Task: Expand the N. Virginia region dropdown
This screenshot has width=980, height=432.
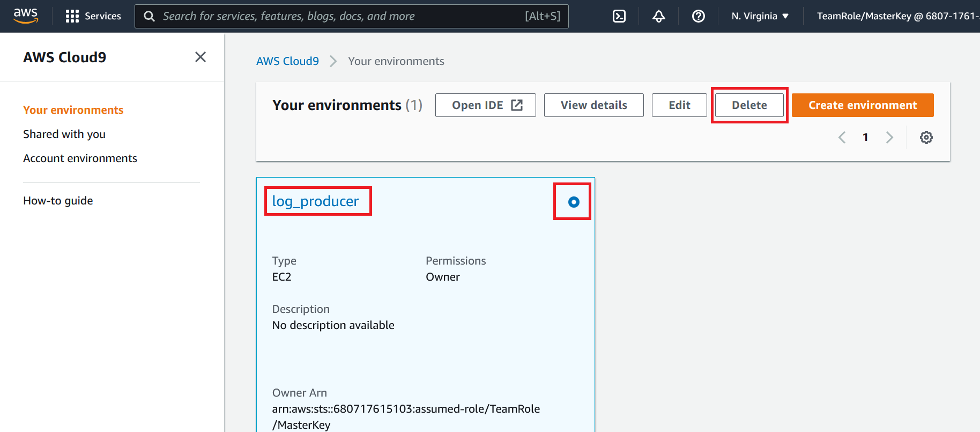Action: click(760, 16)
